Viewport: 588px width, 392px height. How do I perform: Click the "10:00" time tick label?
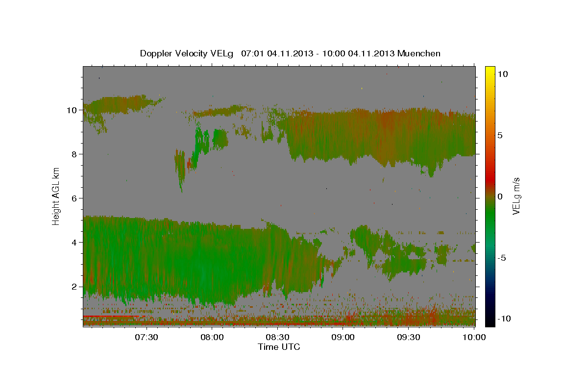click(x=474, y=337)
